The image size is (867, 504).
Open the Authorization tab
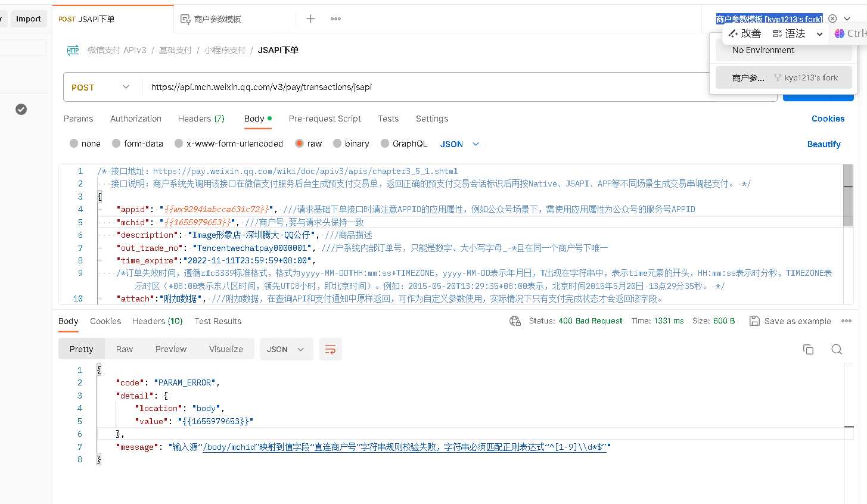point(136,119)
